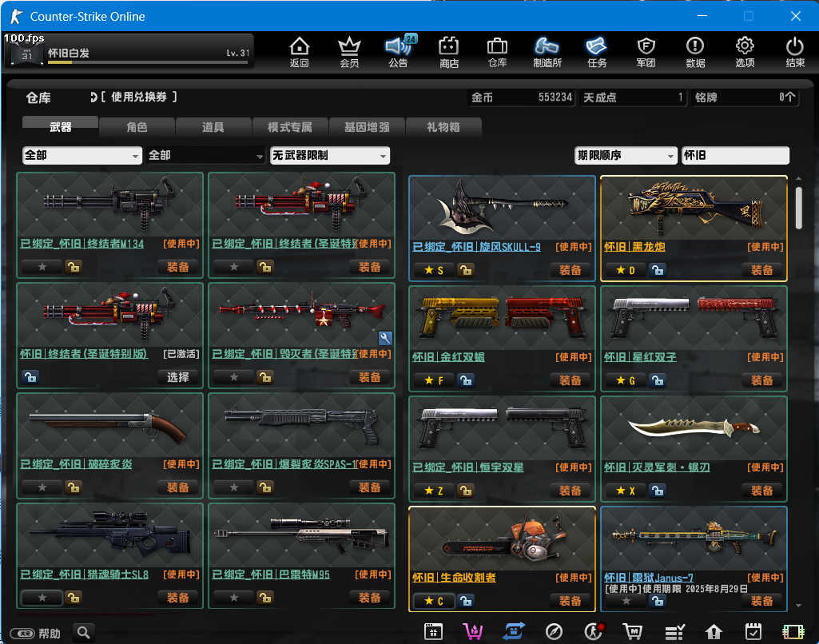This screenshot has height=644, width=819.
Task: Switch to the 模式专属 tab
Action: (x=290, y=126)
